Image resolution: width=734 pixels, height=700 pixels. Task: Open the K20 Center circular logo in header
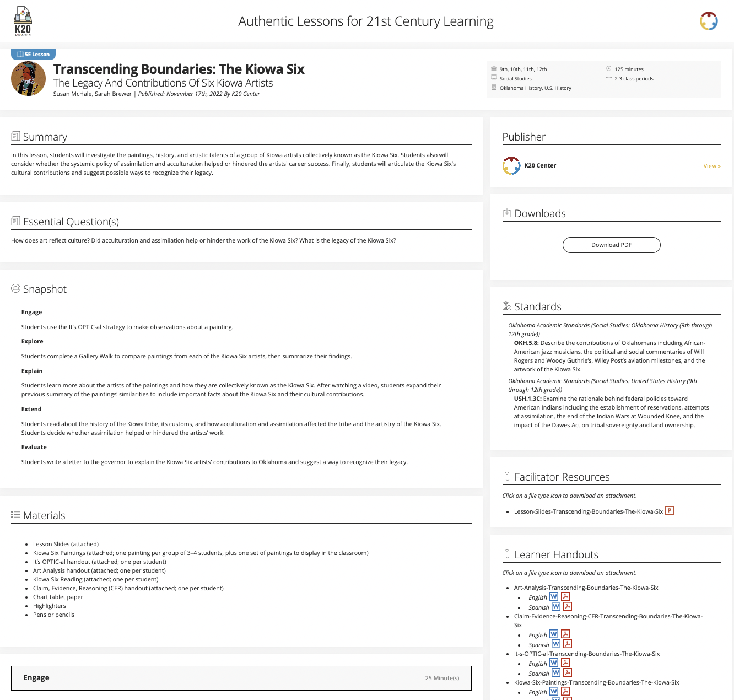[x=709, y=21]
